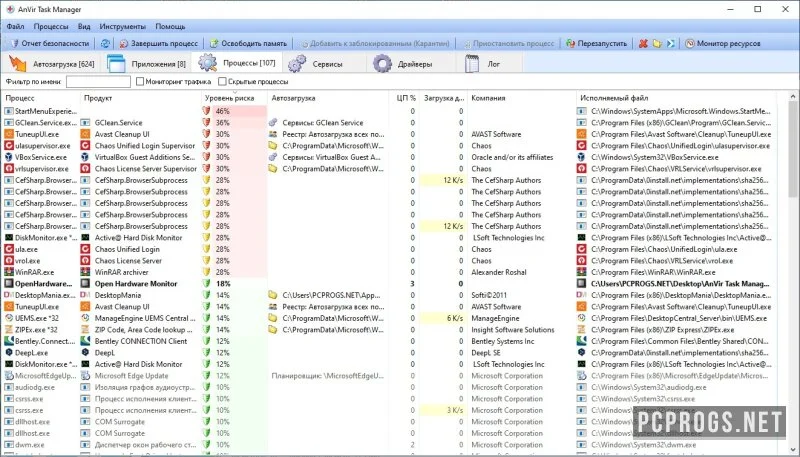Click the red X toolbar icon
Image resolution: width=800 pixels, height=457 pixels.
coord(643,44)
